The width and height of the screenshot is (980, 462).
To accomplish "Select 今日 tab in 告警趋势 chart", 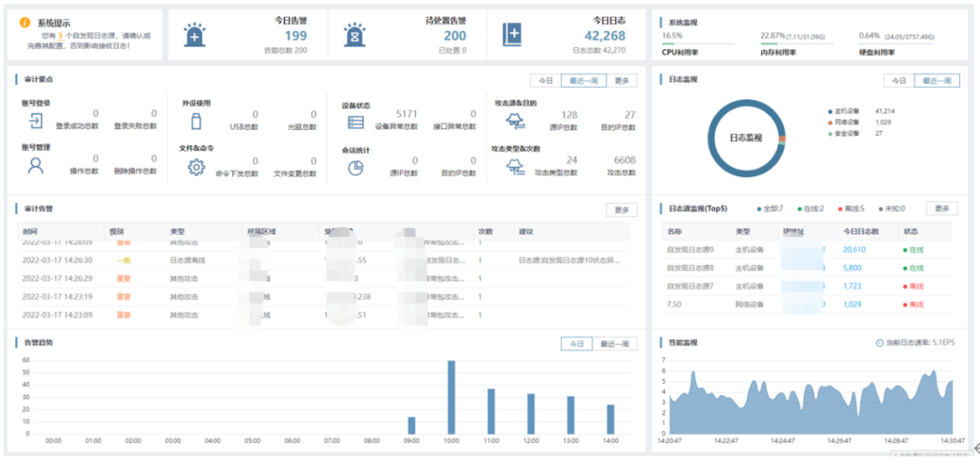I will point(576,344).
